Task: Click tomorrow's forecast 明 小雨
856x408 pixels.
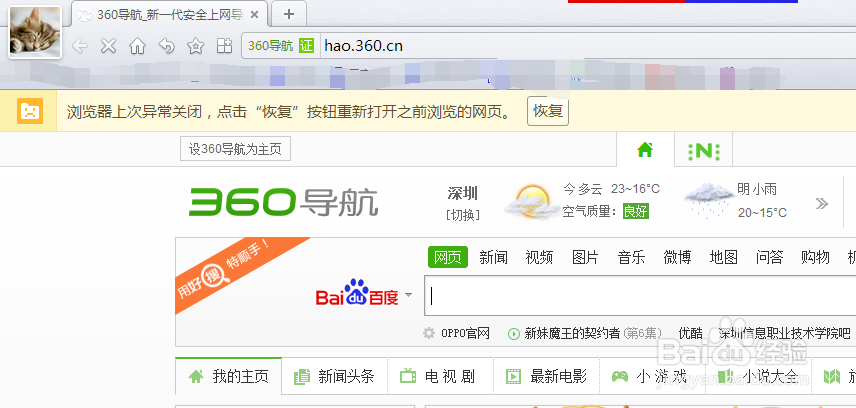Action: (x=757, y=190)
